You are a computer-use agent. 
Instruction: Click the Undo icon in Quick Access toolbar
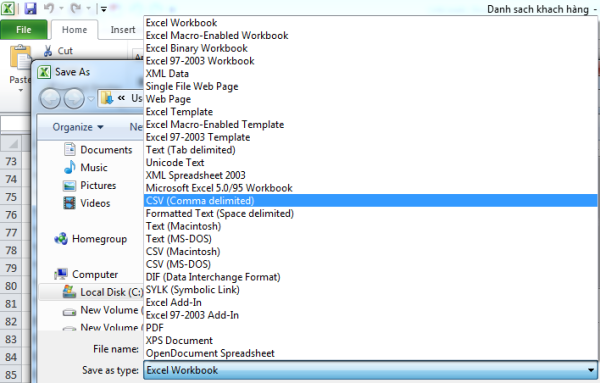[x=49, y=8]
